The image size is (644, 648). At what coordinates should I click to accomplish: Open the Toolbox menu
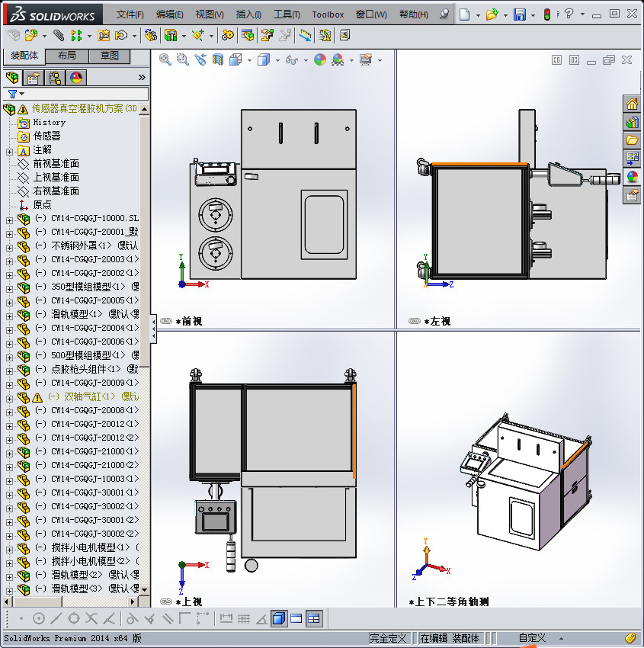click(x=328, y=14)
